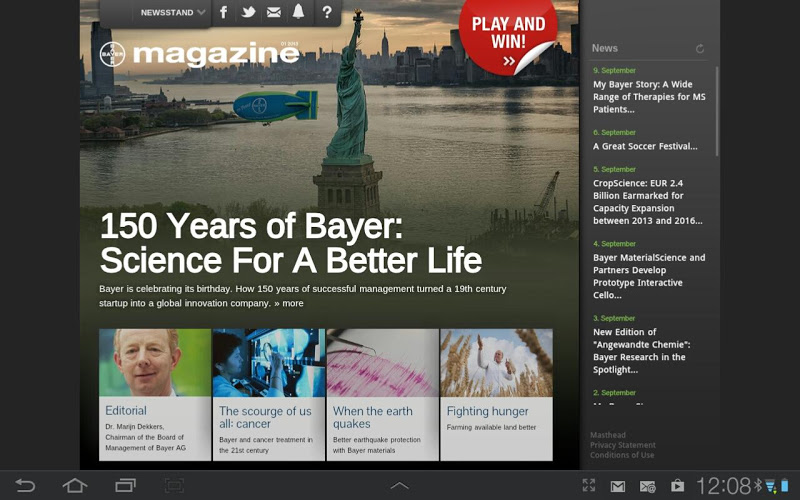Tap the Bluetooth status icon
The height and width of the screenshot is (500, 800).
[758, 485]
